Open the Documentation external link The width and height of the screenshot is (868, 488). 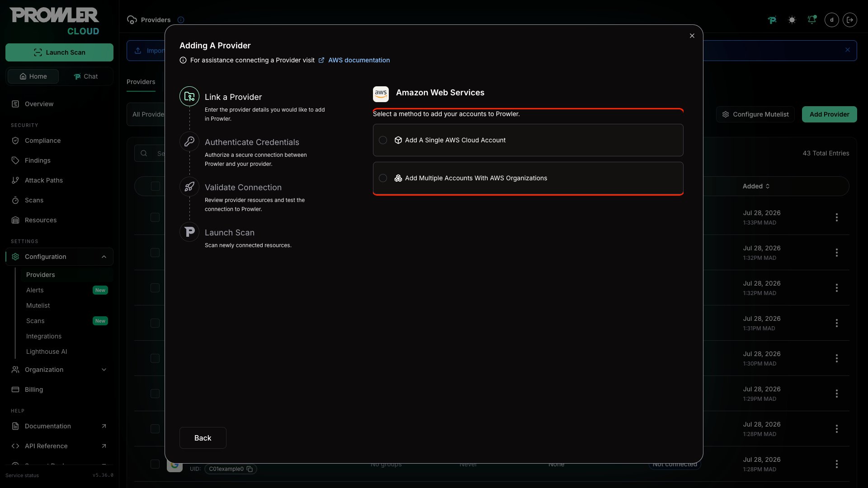[59, 426]
